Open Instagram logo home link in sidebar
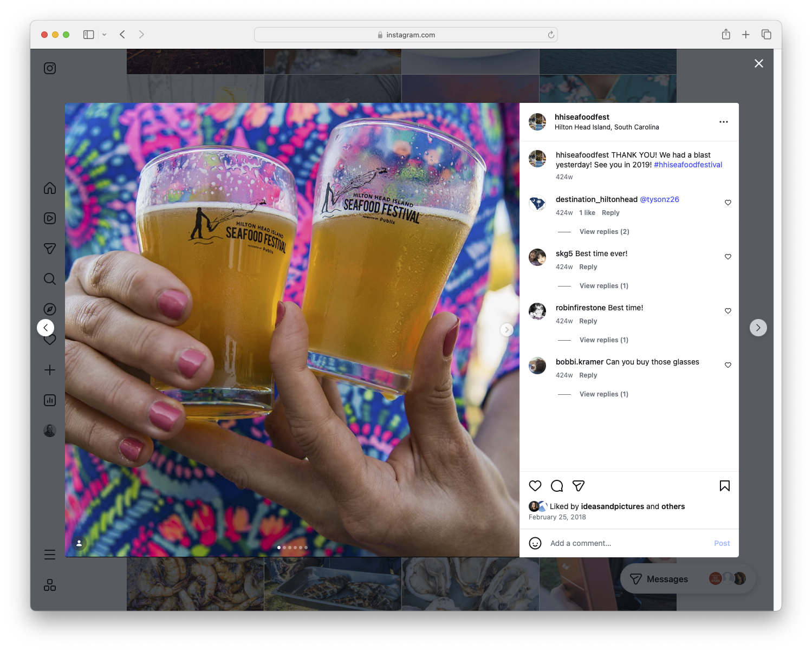 50,68
